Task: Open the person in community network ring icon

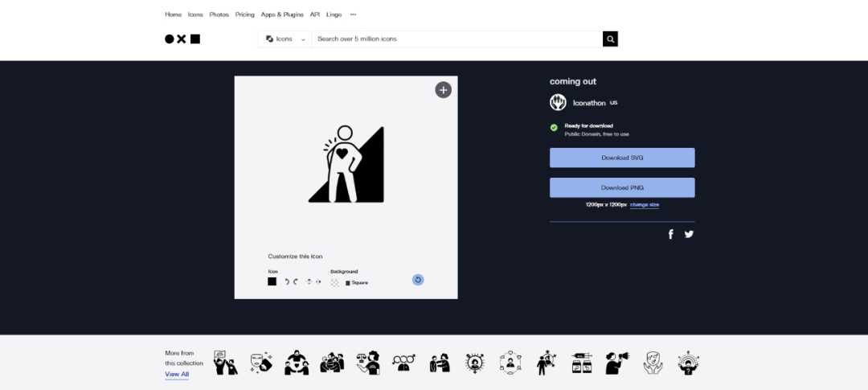Action: [x=510, y=363]
